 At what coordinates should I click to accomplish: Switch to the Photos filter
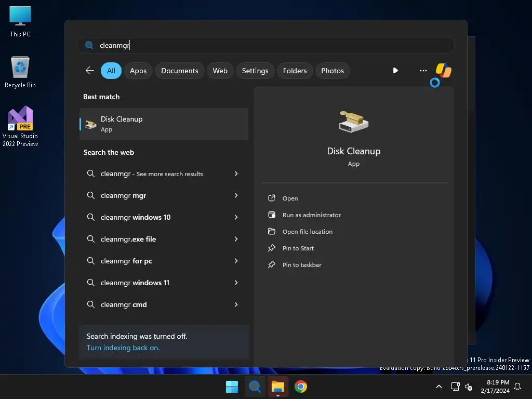tap(332, 71)
